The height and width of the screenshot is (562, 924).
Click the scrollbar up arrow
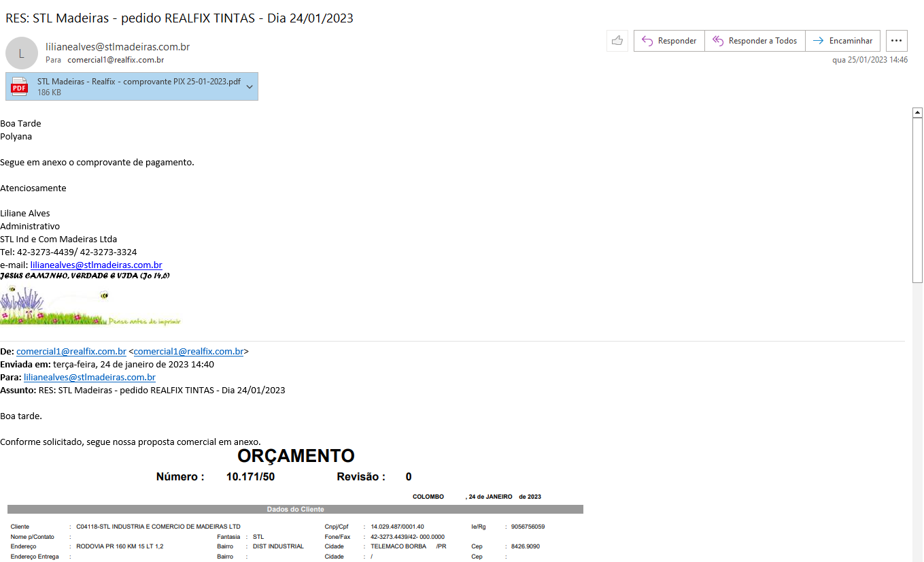click(917, 113)
